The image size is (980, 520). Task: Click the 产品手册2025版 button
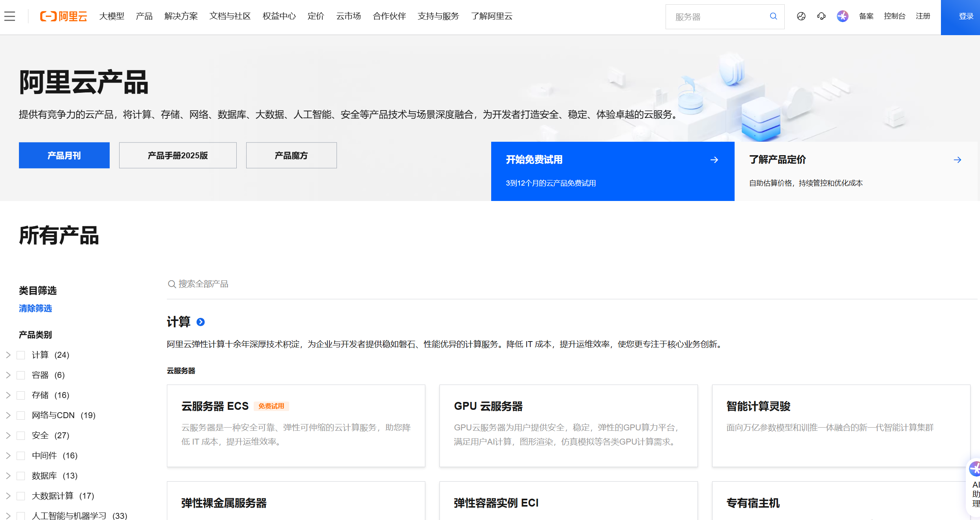tap(178, 155)
